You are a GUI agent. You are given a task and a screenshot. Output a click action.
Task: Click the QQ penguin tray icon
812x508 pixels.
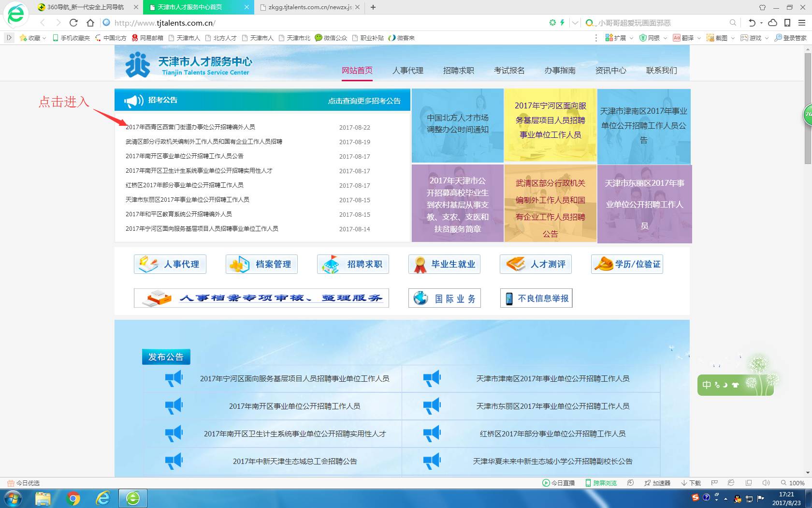[x=738, y=499]
